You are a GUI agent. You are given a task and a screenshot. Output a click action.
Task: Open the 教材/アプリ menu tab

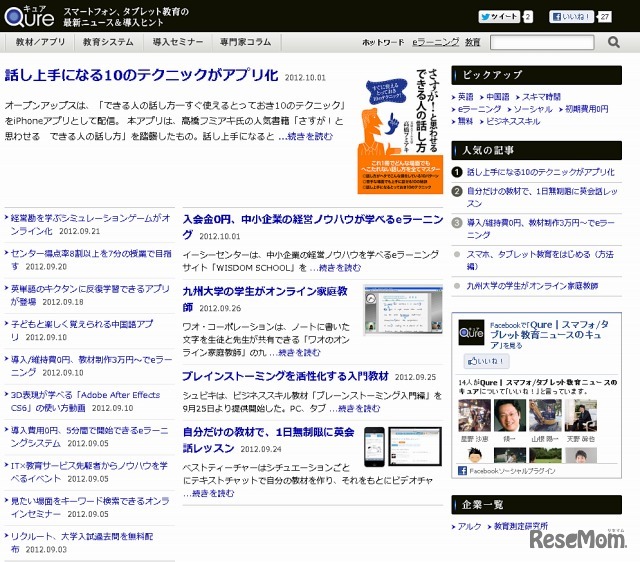click(40, 42)
